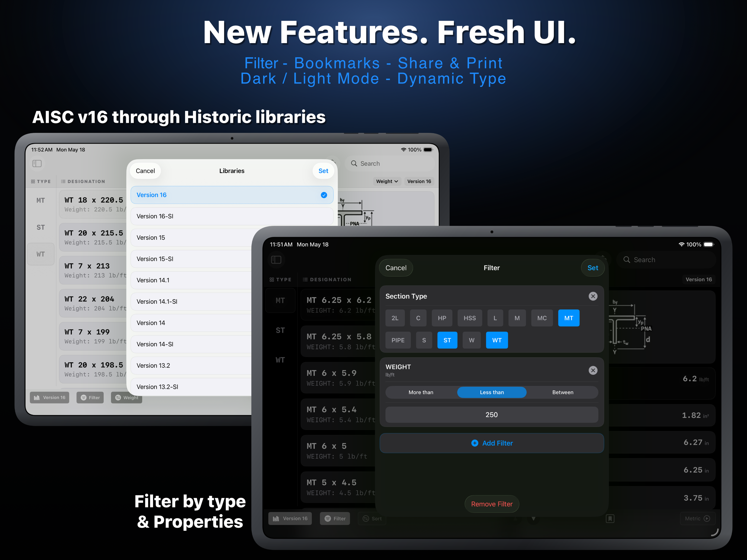Toggle the ST section type chip

[447, 340]
